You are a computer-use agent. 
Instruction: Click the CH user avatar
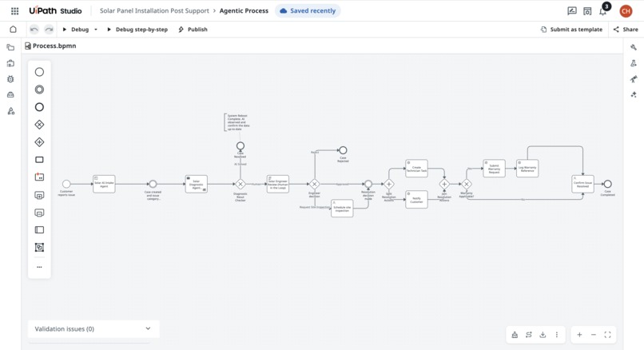click(626, 11)
